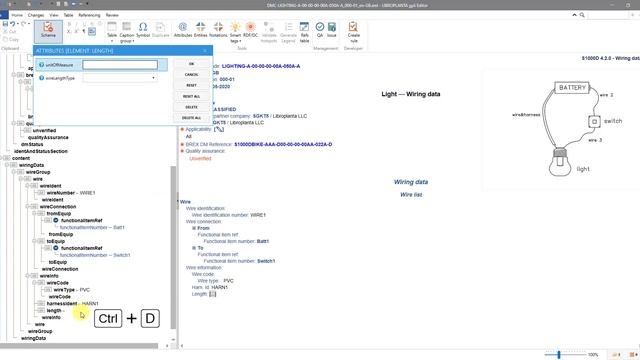
Task: Open the RDF/DC tool
Action: [251, 30]
